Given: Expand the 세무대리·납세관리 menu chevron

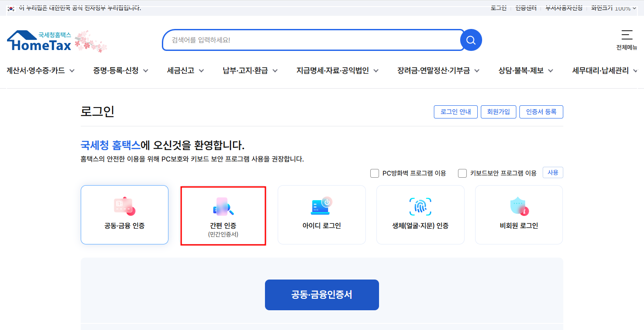Looking at the screenshot, I should (x=636, y=71).
